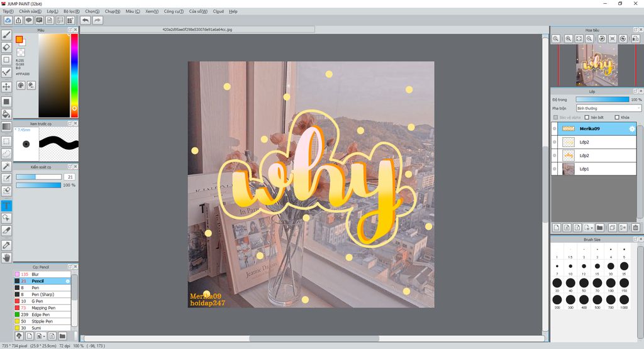Select the G Pen brush
This screenshot has width=644, height=349.
coord(42,301)
